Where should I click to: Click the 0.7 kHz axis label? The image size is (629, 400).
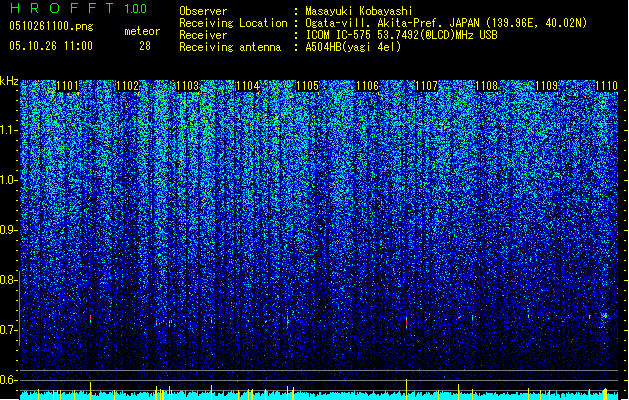(9, 330)
